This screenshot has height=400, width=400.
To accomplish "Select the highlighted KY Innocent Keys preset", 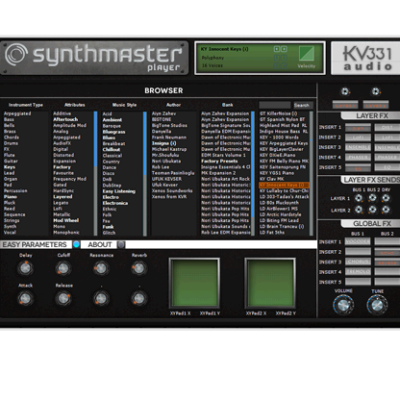I will coord(284,185).
